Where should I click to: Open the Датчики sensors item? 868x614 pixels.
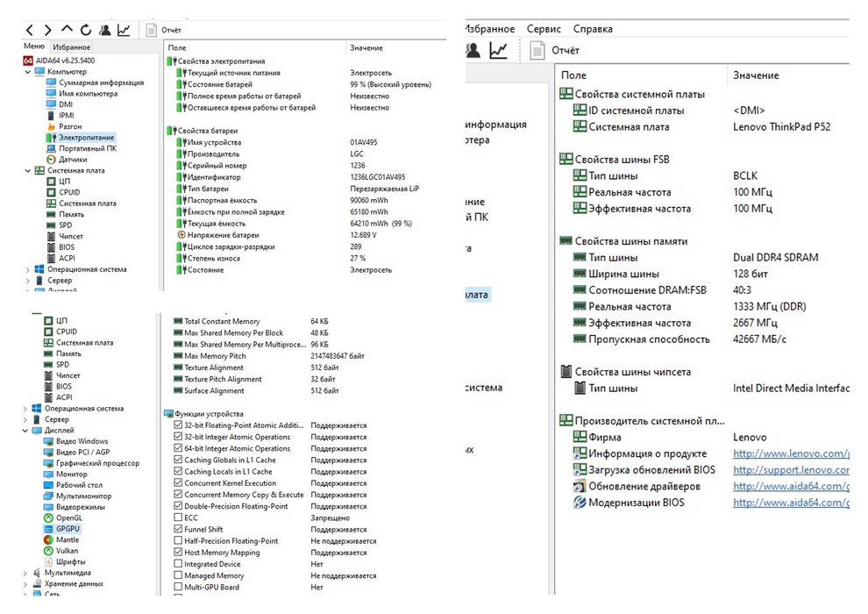pos(73,160)
